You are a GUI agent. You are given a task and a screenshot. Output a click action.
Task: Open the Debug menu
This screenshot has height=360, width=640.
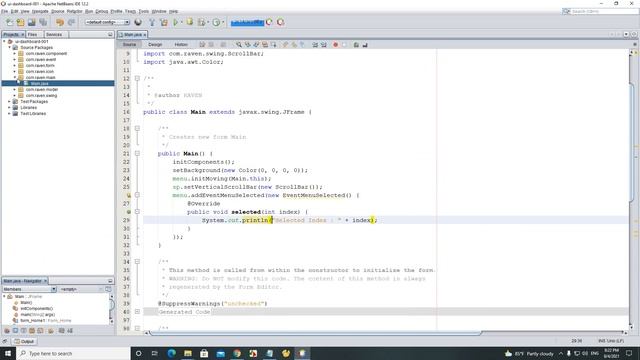102,11
